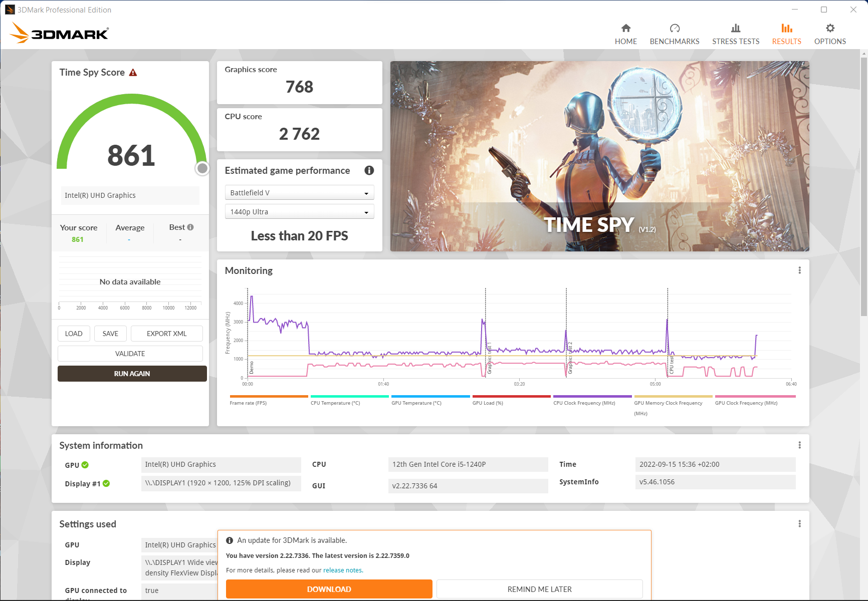The height and width of the screenshot is (601, 868).
Task: Click the Time value 2022-09-15 15:36
Action: [715, 464]
